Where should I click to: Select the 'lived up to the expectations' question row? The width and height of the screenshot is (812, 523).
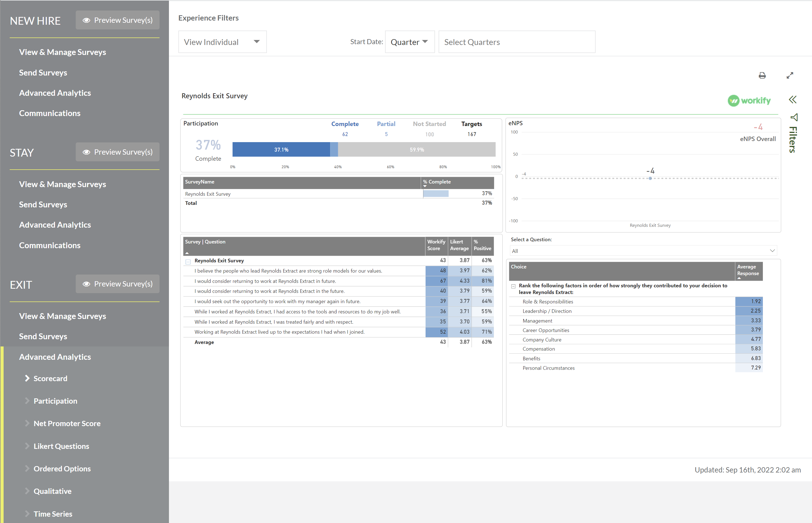pyautogui.click(x=339, y=332)
